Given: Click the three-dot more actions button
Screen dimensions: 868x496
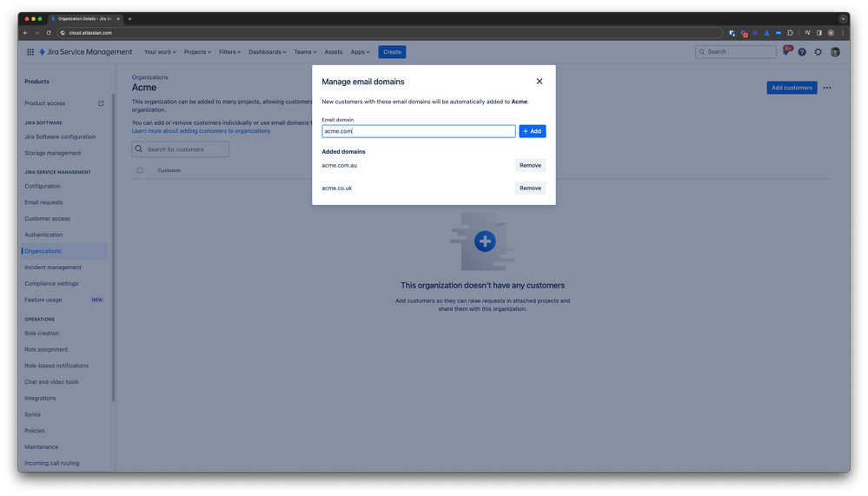Looking at the screenshot, I should [826, 88].
